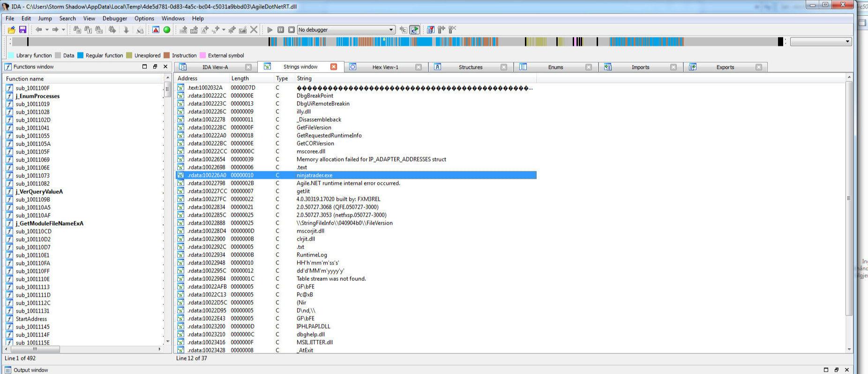Close the Strings window tab
The image size is (868, 374).
coord(334,66)
